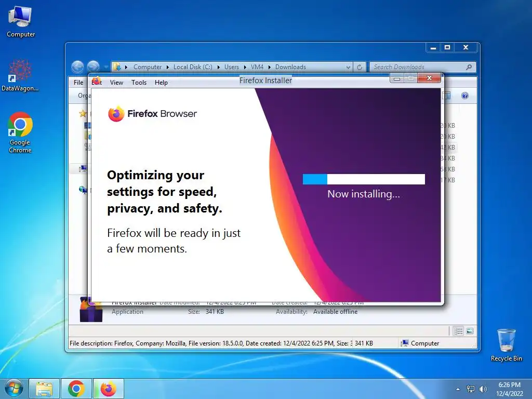Viewport: 532px width, 399px height.
Task: Open the DataWagon desktop shortcut
Action: pos(20,76)
